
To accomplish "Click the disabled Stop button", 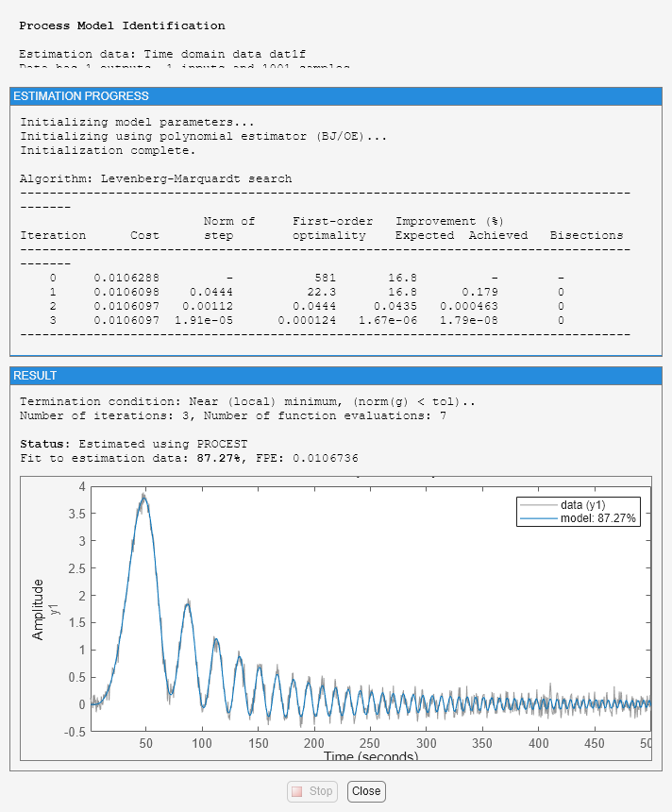I will point(312,791).
